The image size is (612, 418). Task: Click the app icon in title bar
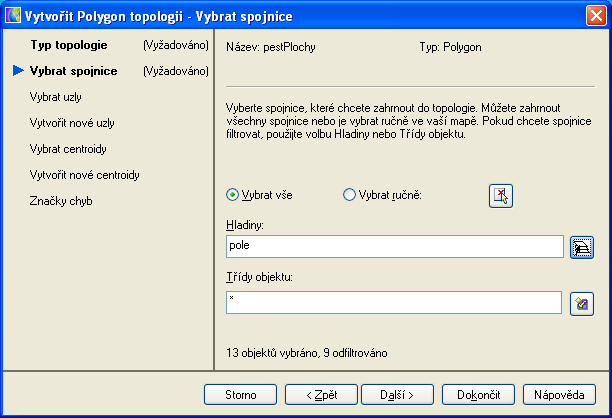[14, 14]
